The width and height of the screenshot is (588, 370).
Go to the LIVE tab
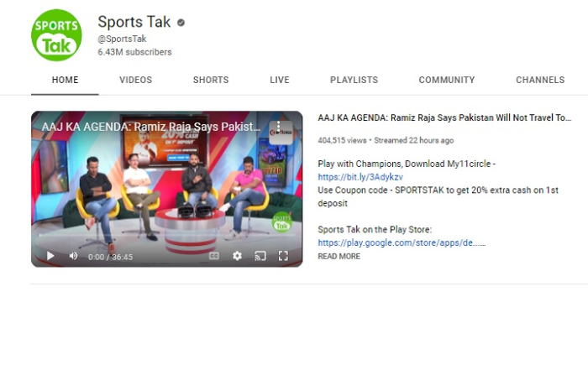click(x=280, y=80)
